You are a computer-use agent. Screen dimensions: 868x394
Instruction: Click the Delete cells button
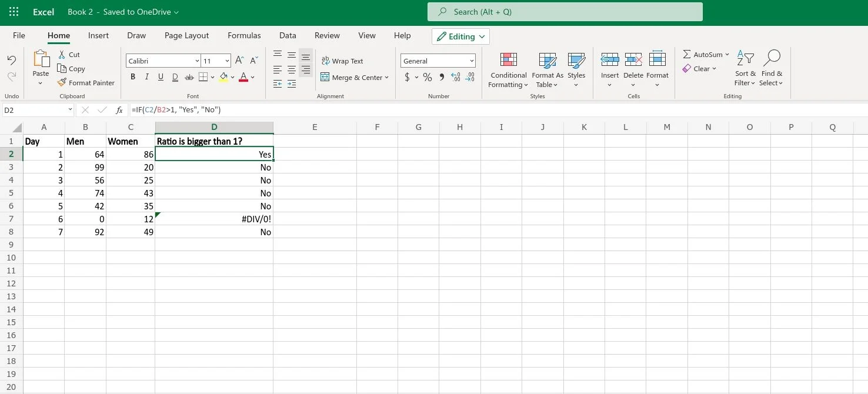click(633, 69)
